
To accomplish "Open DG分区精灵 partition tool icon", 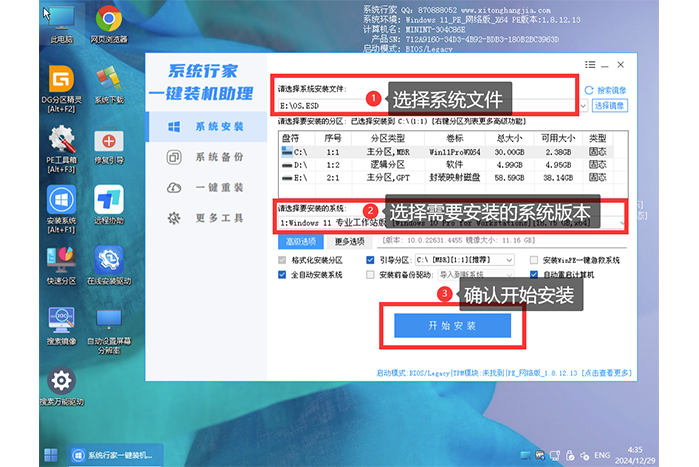I will pos(61,89).
